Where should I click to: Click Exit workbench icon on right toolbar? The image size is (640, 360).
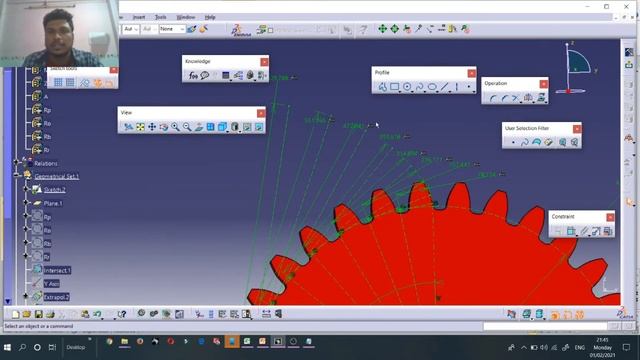[x=629, y=64]
